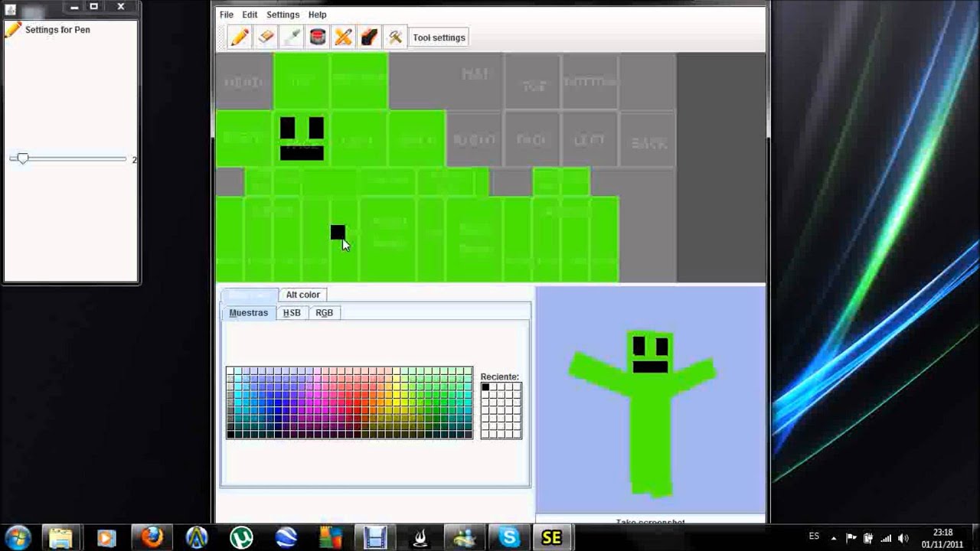
Task: Click the Tool settings button
Action: click(439, 37)
